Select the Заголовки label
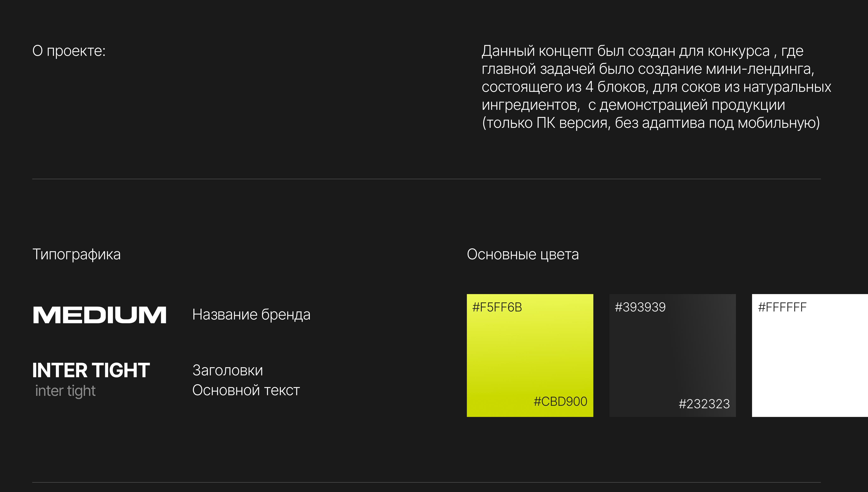The width and height of the screenshot is (868, 492). [228, 370]
